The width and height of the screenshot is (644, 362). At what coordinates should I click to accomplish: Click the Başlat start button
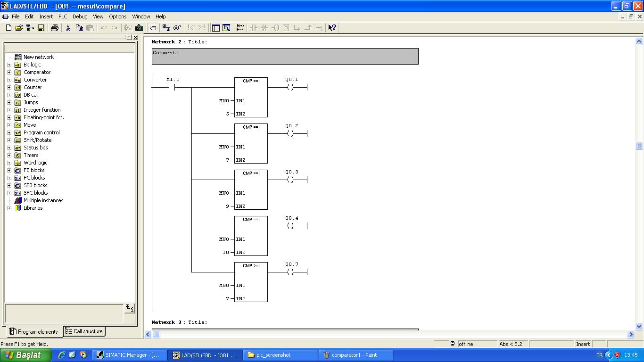click(25, 355)
